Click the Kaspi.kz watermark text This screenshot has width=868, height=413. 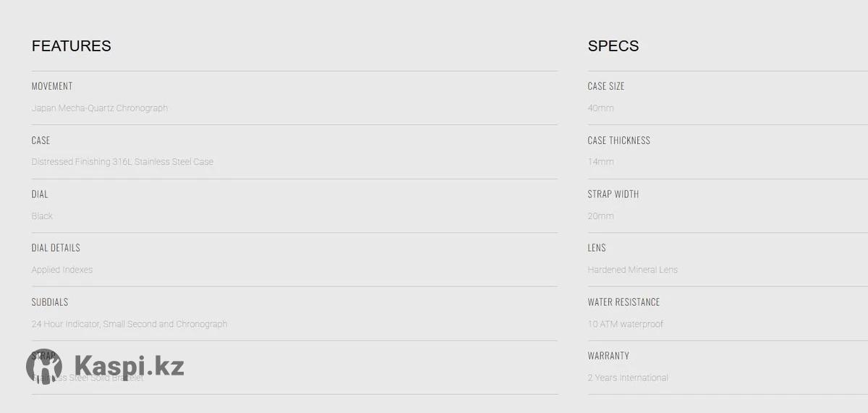129,366
